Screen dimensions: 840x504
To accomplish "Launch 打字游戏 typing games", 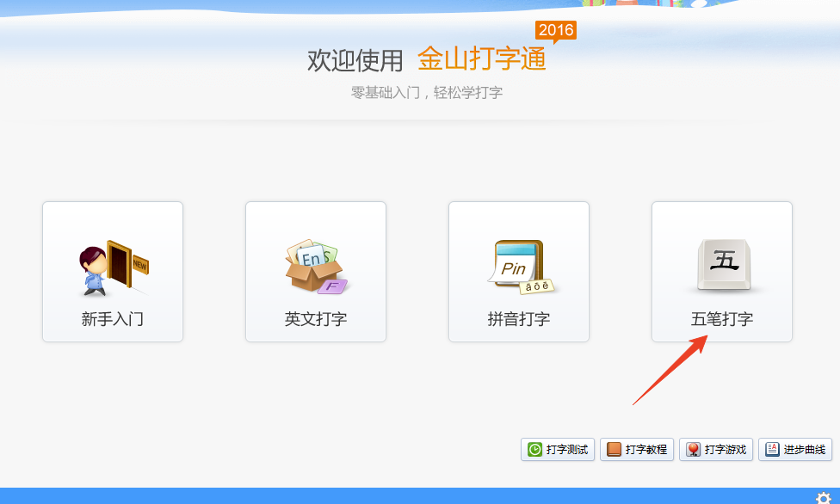I will [716, 449].
